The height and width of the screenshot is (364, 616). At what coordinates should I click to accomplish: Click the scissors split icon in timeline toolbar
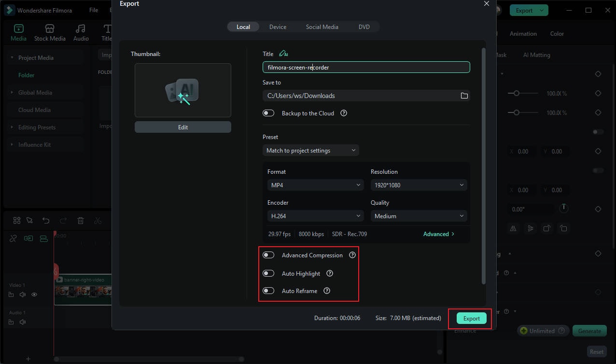pos(98,221)
